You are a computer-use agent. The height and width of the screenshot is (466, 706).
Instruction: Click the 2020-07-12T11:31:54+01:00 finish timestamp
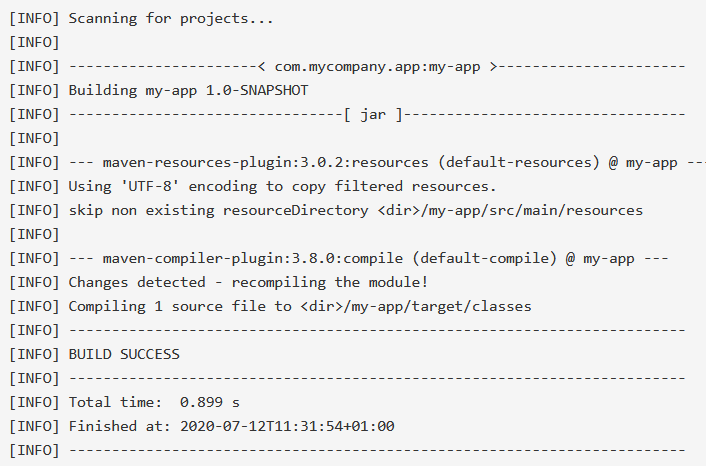tap(287, 426)
